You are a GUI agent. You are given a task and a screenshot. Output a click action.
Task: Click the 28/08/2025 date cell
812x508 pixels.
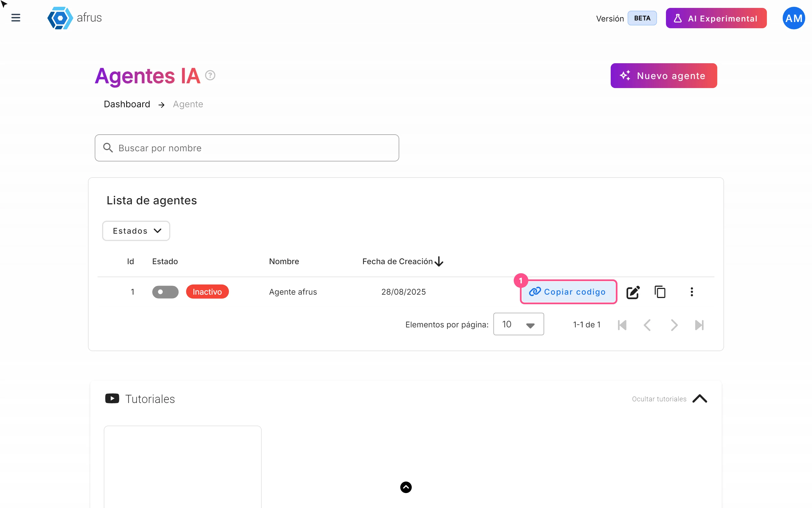pos(403,292)
